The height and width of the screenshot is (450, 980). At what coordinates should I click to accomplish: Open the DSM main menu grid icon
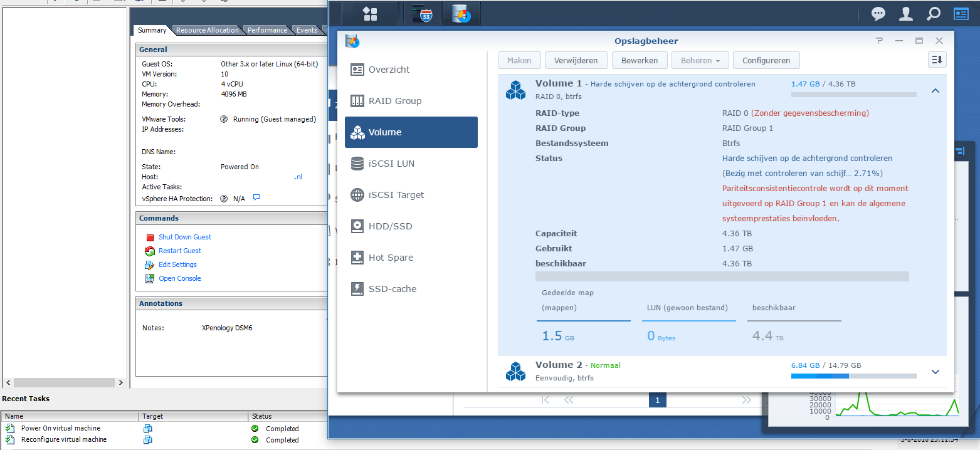click(370, 13)
